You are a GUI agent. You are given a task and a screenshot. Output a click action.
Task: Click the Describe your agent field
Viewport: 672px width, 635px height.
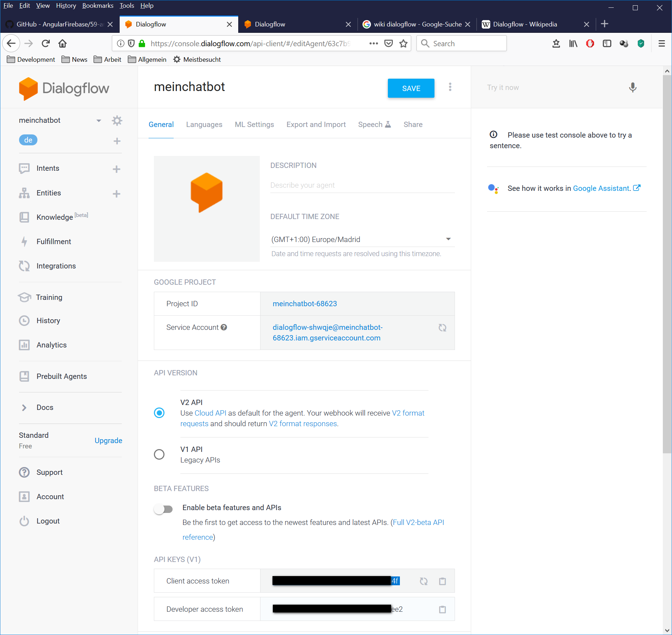362,185
